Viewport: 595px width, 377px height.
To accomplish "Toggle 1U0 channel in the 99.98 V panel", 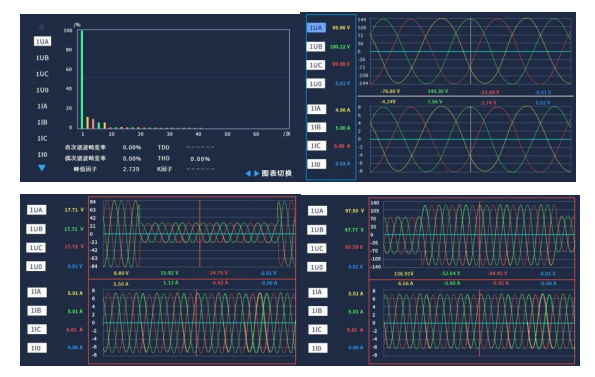I will click(x=316, y=83).
